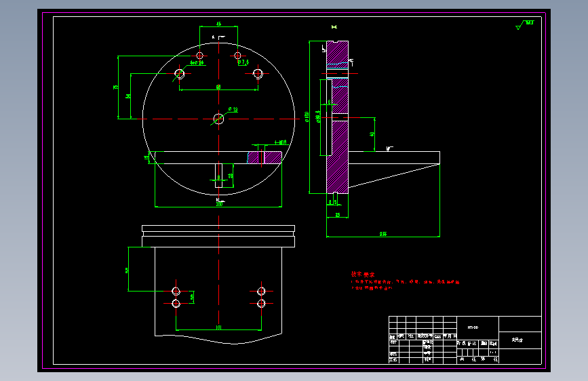Click the "Ø 19" center hole diameter label
588x381 pixels.
pyautogui.click(x=233, y=110)
